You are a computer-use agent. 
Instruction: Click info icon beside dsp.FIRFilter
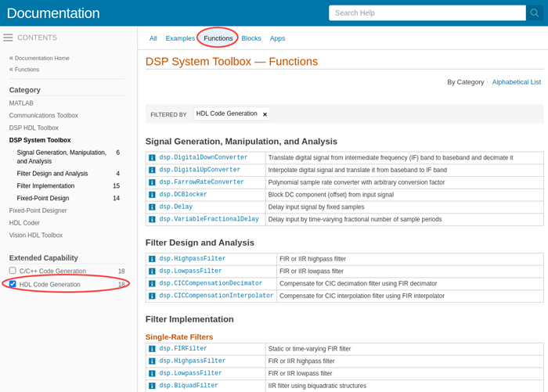[152, 349]
